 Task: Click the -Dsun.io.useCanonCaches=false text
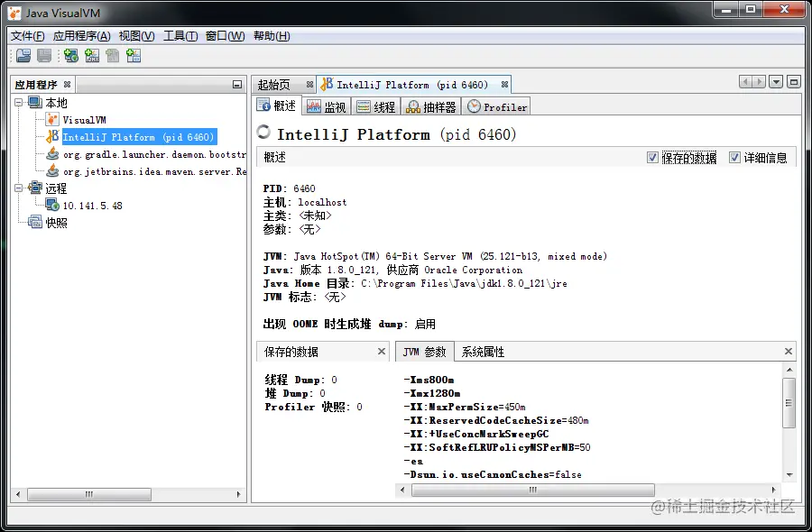coord(493,474)
